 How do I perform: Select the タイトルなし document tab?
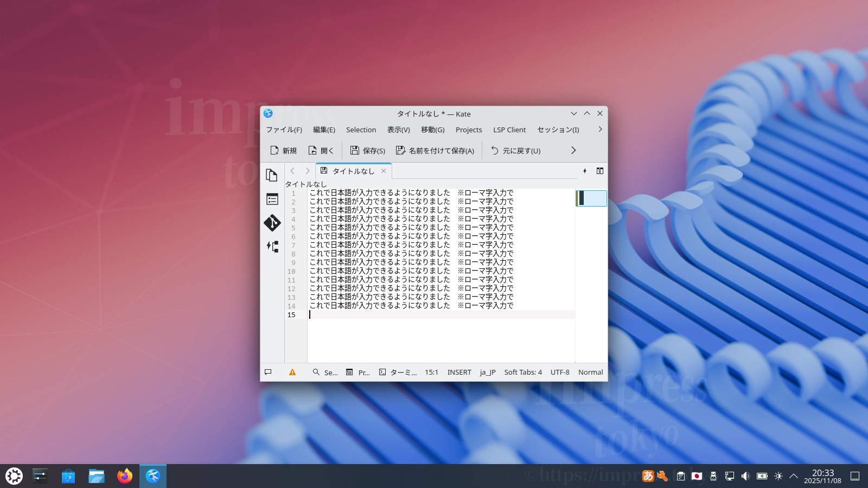353,171
